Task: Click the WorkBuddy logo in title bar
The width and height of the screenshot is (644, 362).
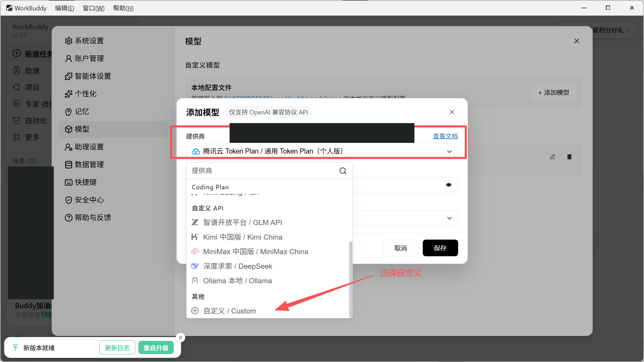Action: click(9, 8)
